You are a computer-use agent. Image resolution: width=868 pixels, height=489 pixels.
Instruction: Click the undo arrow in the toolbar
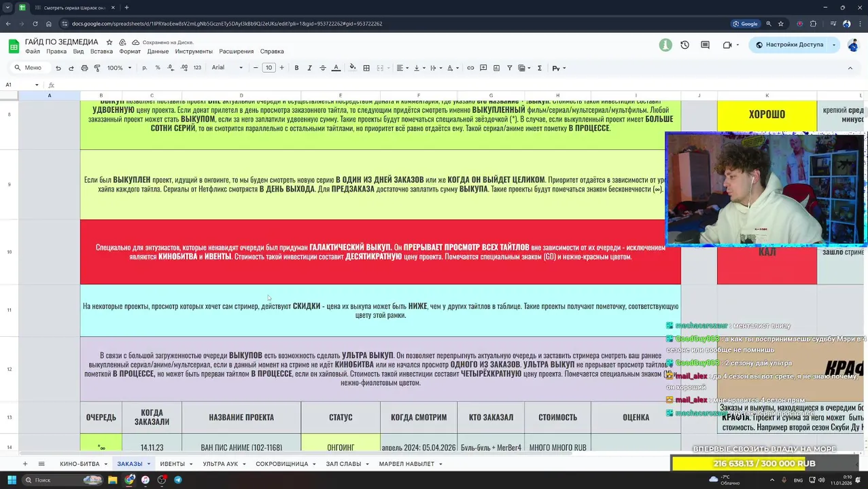tap(58, 68)
